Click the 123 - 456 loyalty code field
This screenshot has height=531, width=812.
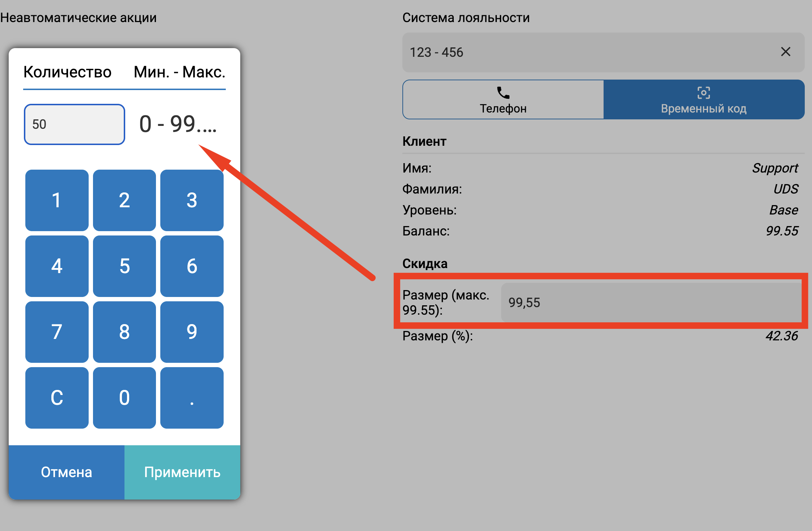[603, 52]
